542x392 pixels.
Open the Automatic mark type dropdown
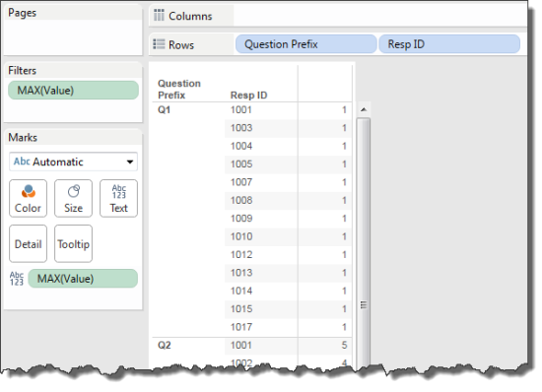point(73,162)
